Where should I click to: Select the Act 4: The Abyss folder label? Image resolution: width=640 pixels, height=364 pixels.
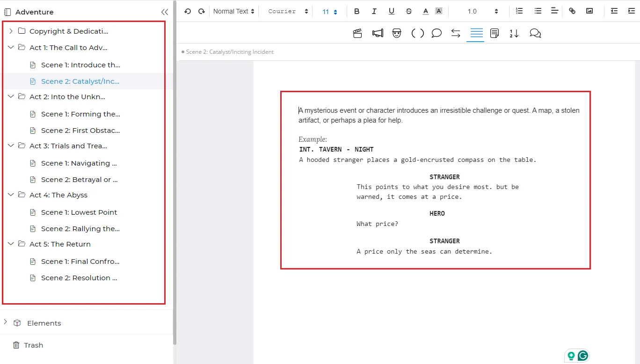pyautogui.click(x=58, y=195)
